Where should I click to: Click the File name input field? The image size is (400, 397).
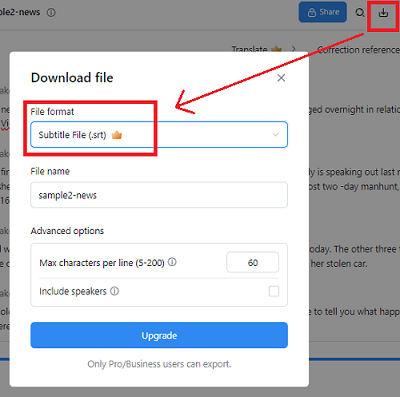click(159, 195)
